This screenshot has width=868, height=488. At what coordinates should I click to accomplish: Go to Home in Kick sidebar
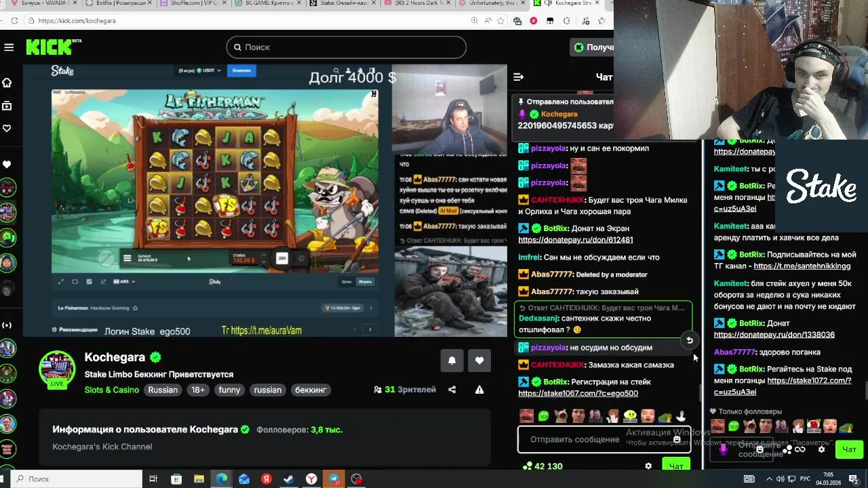coord(7,83)
